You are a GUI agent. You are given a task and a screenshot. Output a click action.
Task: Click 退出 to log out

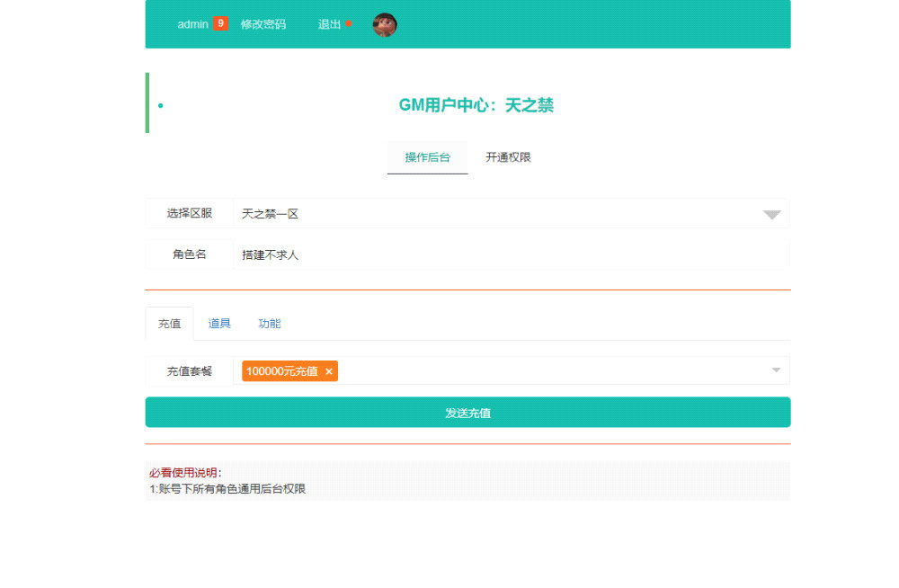pyautogui.click(x=329, y=24)
